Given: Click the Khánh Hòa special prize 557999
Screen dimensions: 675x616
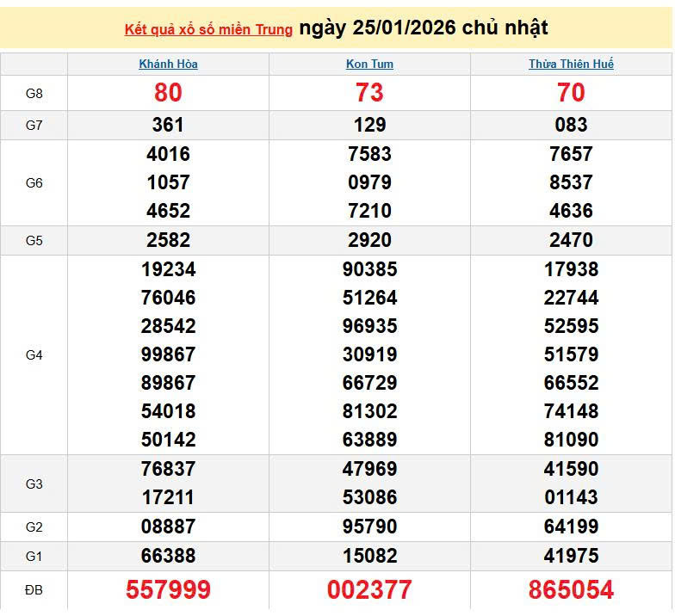Looking at the screenshot, I should coord(168,589).
